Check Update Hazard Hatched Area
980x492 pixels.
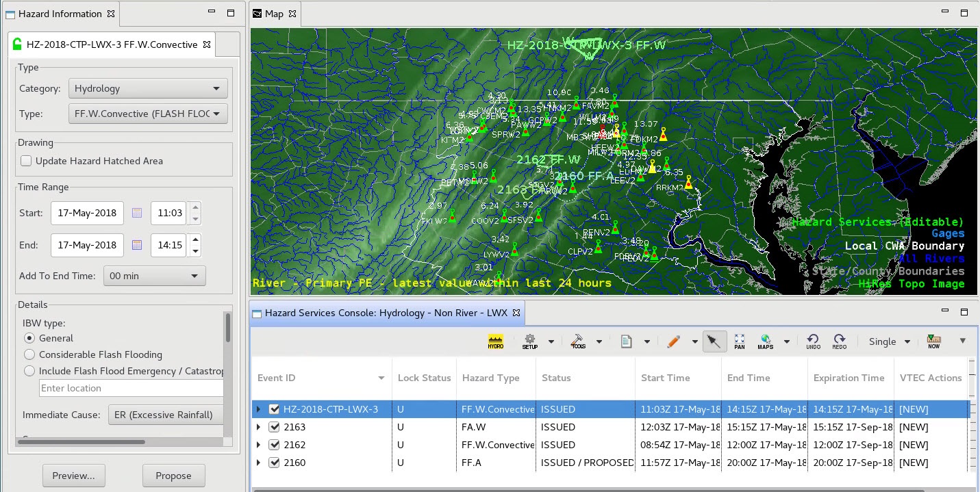click(x=26, y=161)
